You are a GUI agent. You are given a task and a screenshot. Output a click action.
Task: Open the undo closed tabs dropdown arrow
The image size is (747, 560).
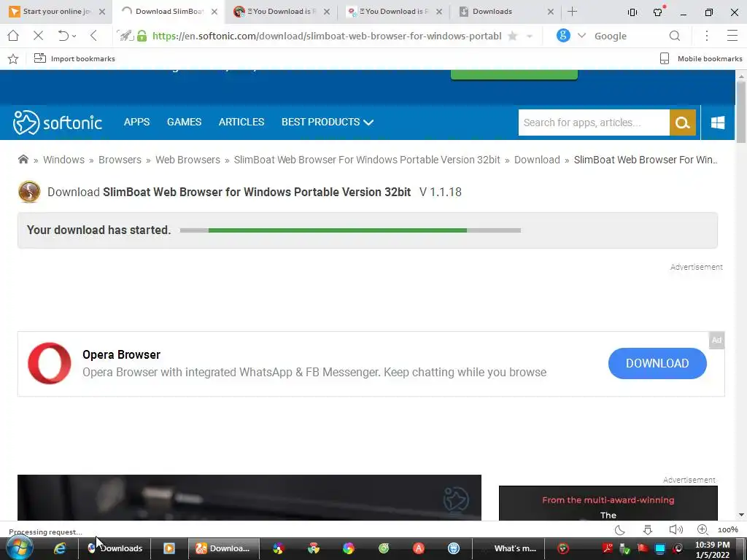74,36
